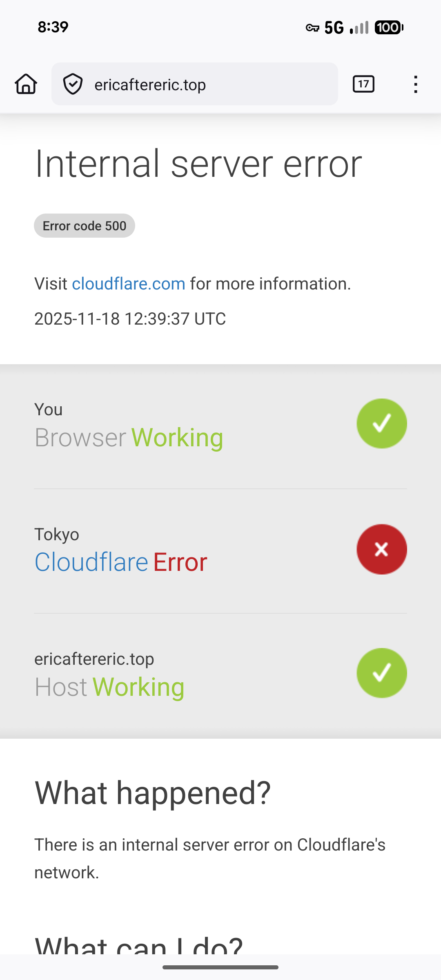This screenshot has width=441, height=980.
Task: Tap the shield site security icon
Action: (x=73, y=84)
